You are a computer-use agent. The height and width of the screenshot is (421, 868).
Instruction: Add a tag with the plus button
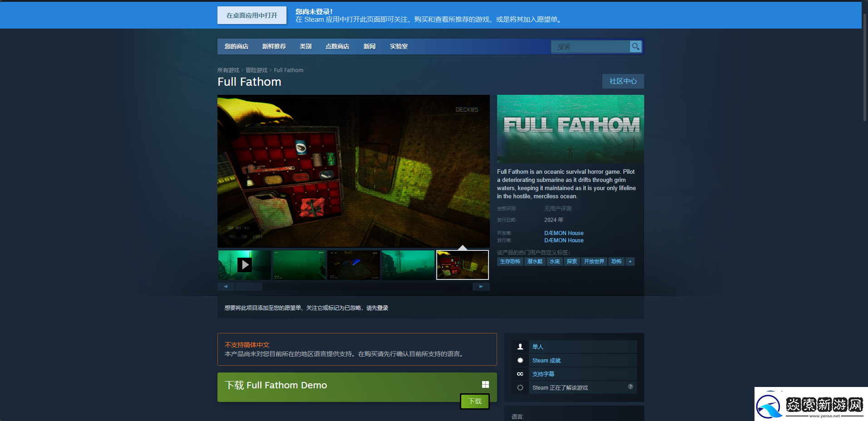pos(630,261)
